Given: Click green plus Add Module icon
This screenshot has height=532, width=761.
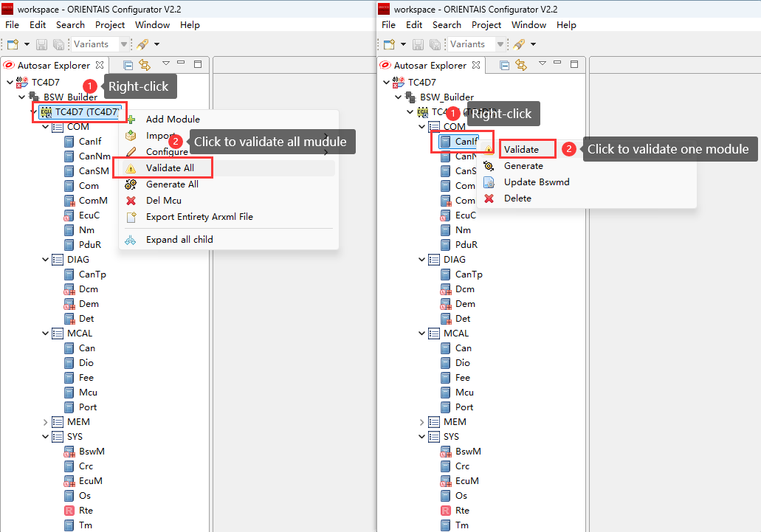Looking at the screenshot, I should [x=131, y=119].
